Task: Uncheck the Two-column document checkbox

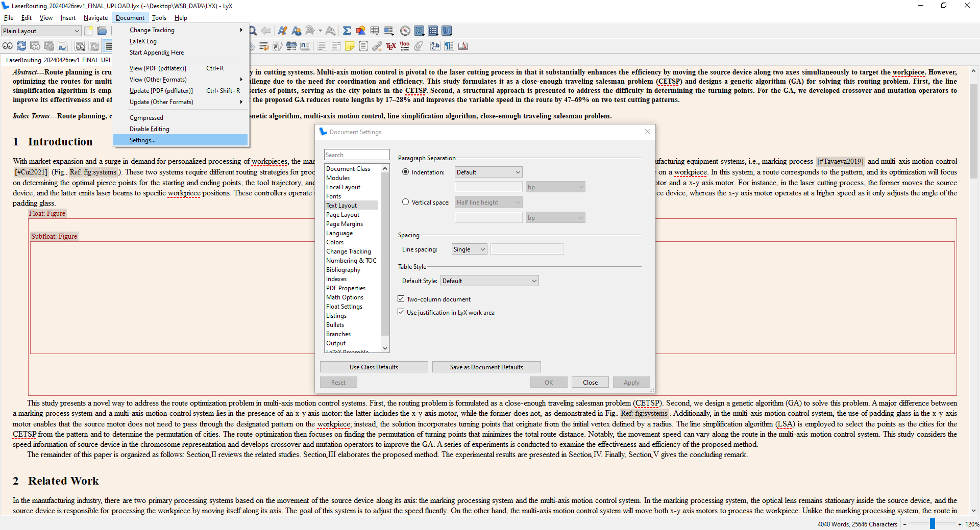Action: [x=401, y=299]
